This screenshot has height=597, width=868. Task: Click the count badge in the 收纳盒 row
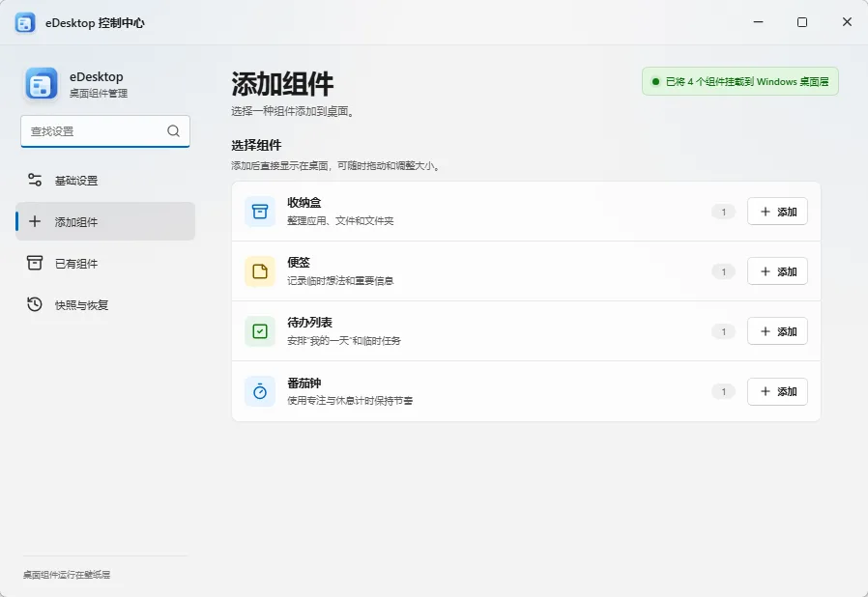point(723,212)
